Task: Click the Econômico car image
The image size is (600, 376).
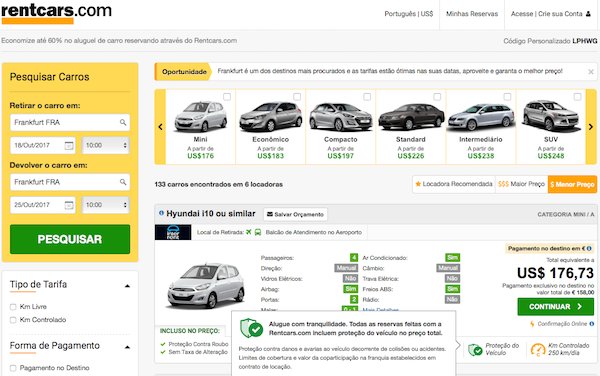Action: pos(271,116)
